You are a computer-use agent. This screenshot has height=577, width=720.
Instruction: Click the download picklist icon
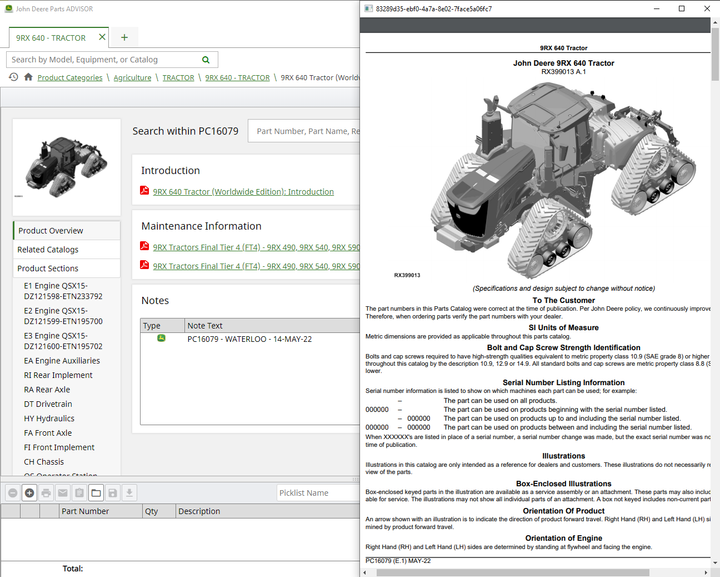coord(129,493)
